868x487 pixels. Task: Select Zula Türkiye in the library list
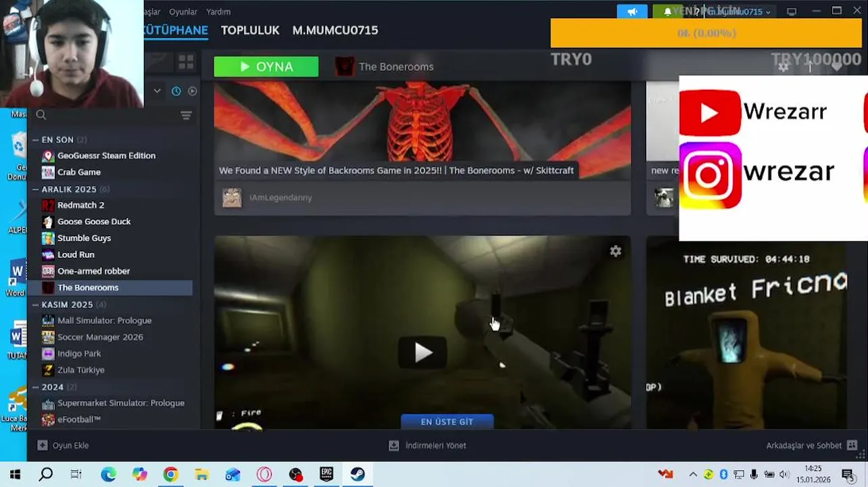click(x=80, y=370)
